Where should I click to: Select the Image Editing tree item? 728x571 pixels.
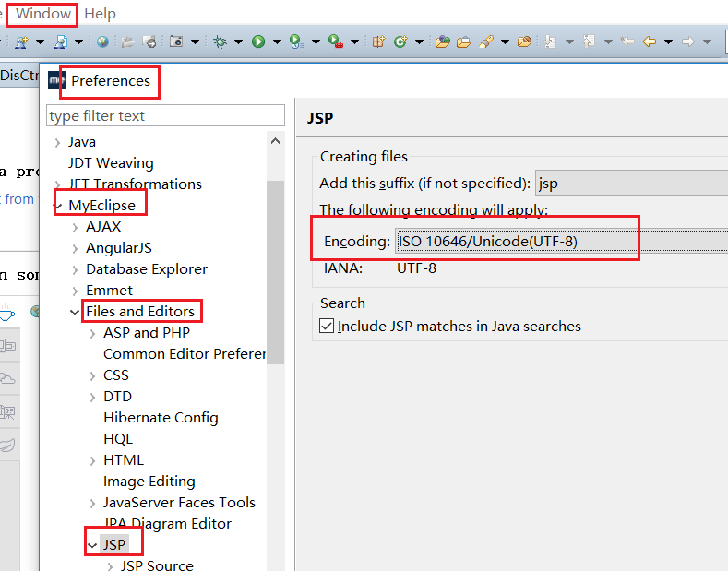click(149, 482)
